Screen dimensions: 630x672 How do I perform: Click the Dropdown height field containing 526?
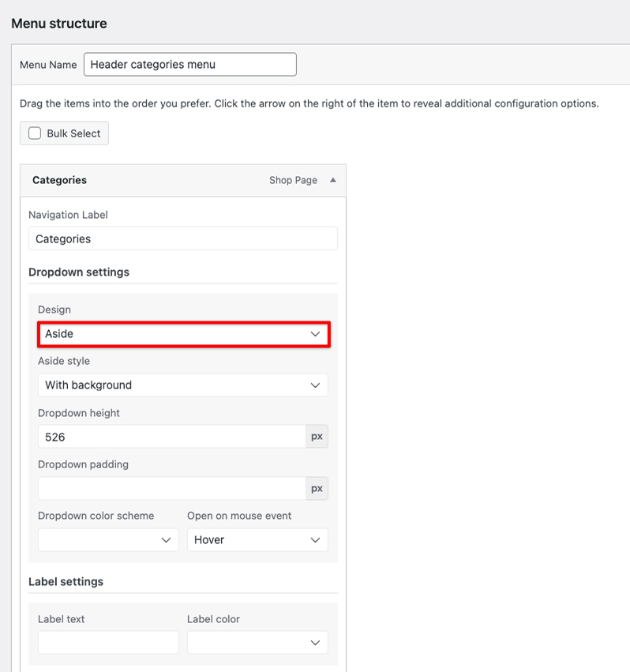pos(171,437)
